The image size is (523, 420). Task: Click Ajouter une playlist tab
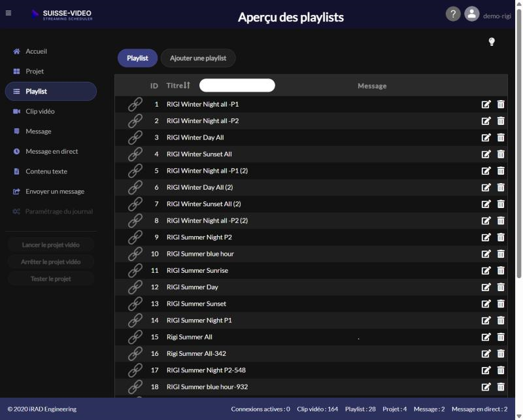(x=198, y=58)
